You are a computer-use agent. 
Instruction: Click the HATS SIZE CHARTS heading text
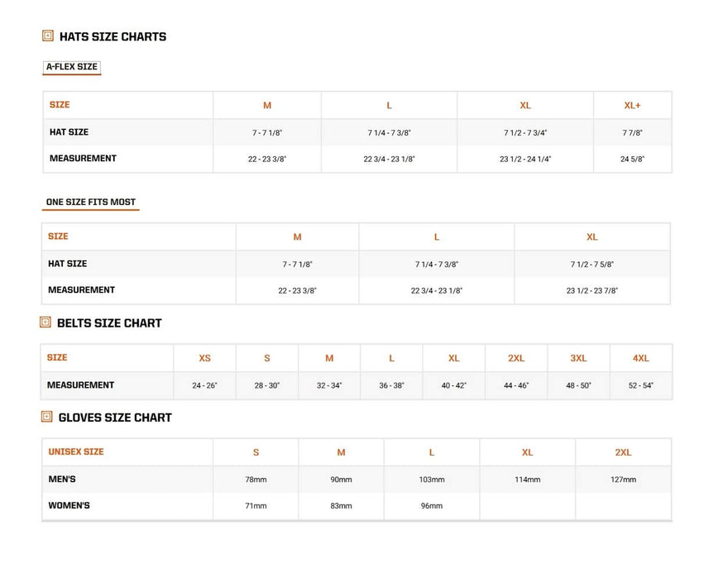[113, 36]
